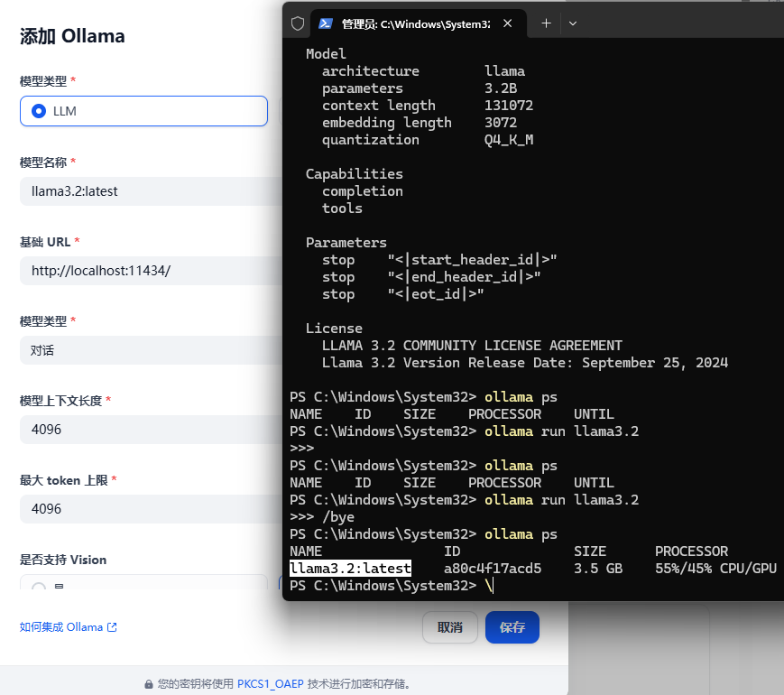This screenshot has height=695, width=784.
Task: Click LLAMA 3.2 COMMUNITY LICENSE AGREEMENT line
Action: click(x=472, y=346)
